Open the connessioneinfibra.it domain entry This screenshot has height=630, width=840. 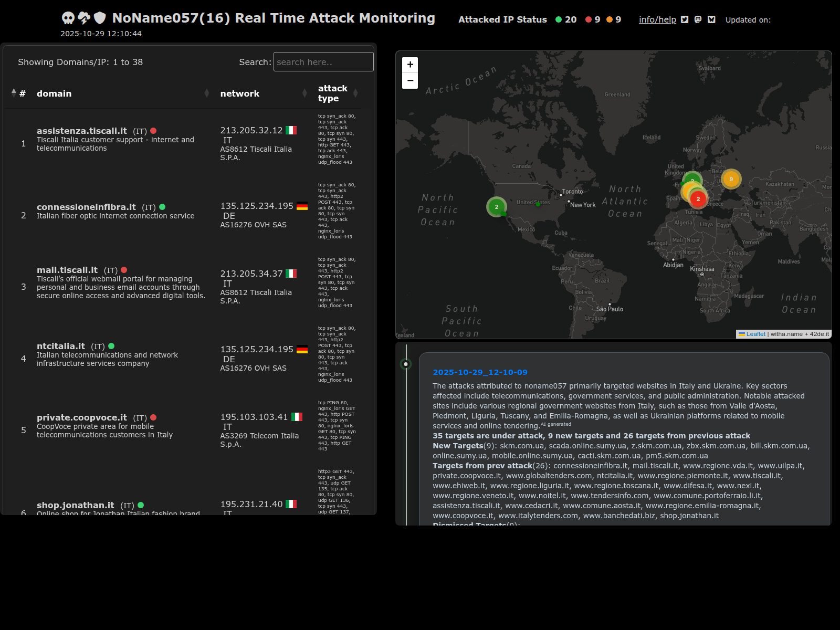click(x=86, y=207)
